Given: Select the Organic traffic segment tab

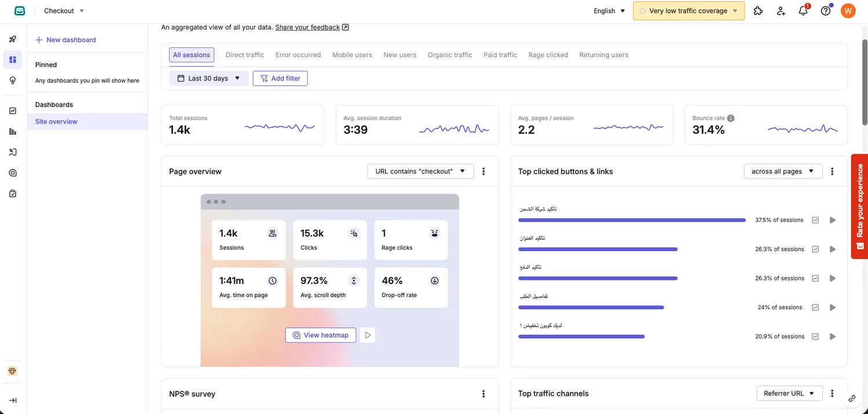Looking at the screenshot, I should [450, 55].
